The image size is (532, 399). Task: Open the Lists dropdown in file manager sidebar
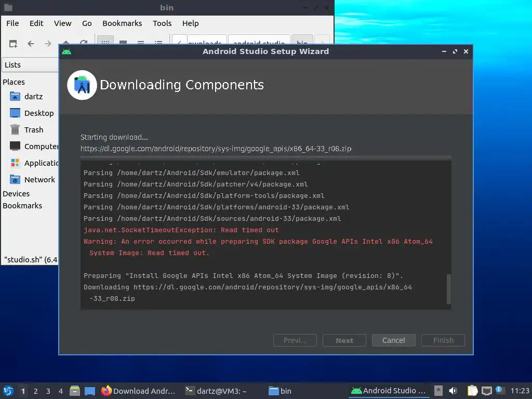(31, 65)
